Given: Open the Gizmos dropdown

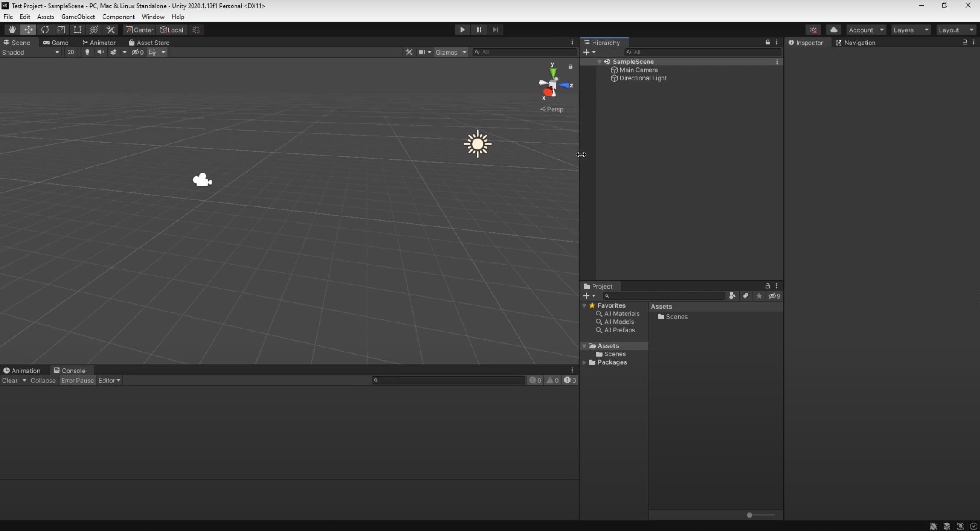Looking at the screenshot, I should pos(464,52).
